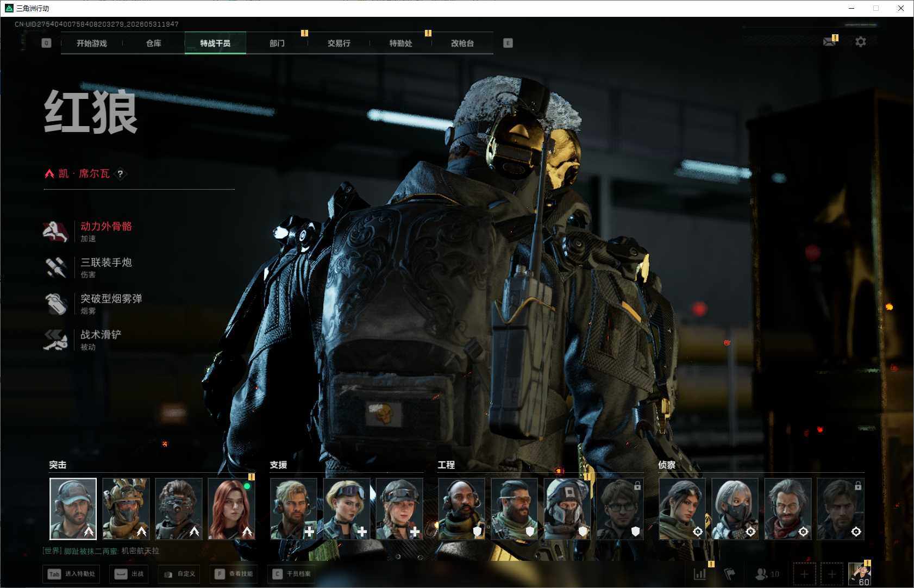Select the blonde woman with goggles support operator

point(346,509)
